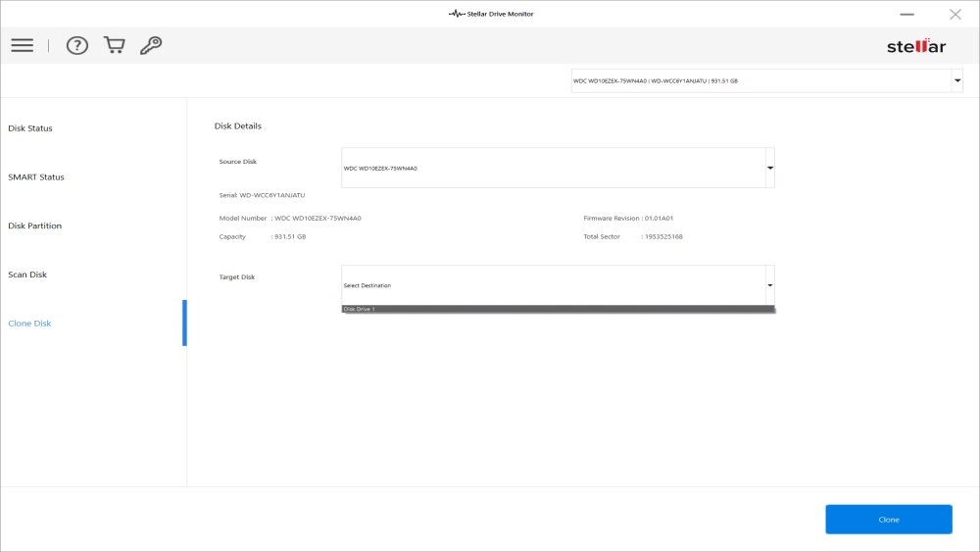Click the Target Disk label

[237, 276]
